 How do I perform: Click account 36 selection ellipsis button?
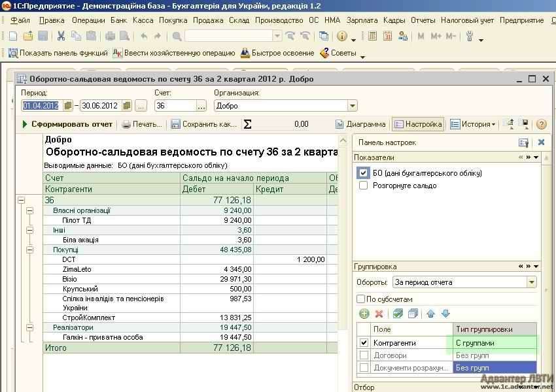pyautogui.click(x=201, y=106)
